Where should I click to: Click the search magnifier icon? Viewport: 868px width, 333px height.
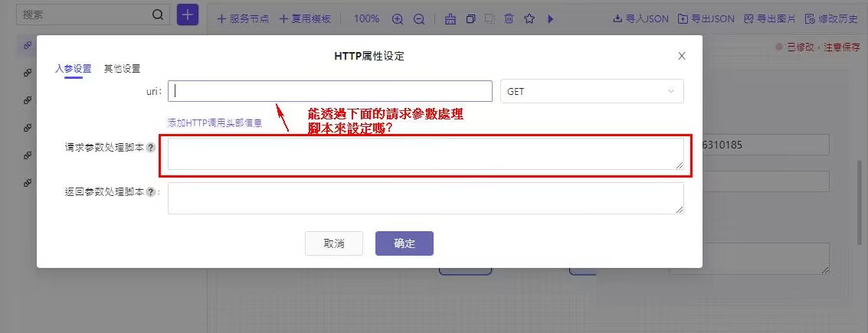157,15
